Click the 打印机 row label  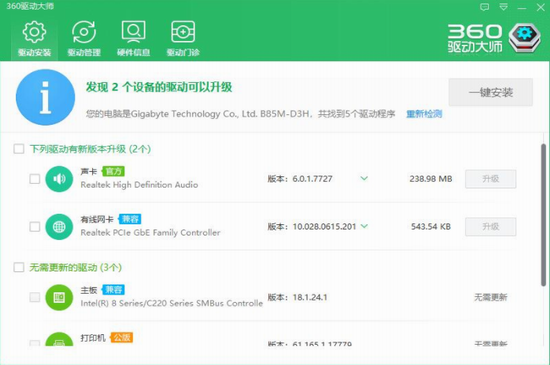point(93,338)
